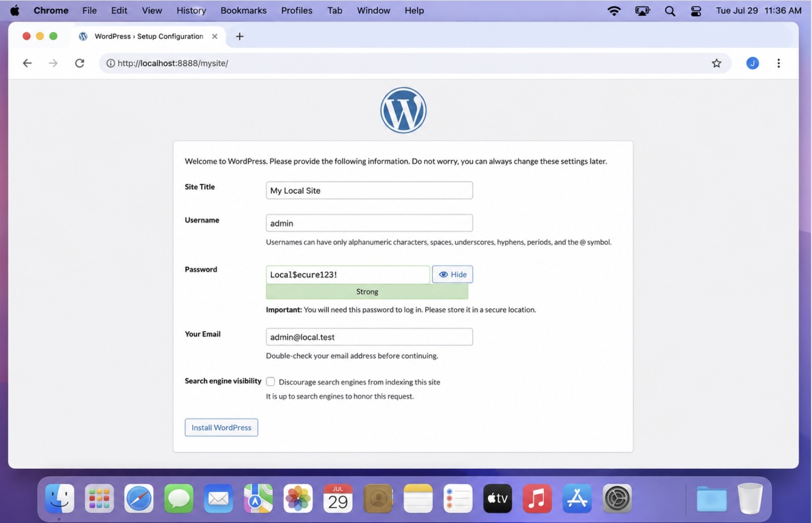Open the Chrome profile avatar J

pyautogui.click(x=752, y=63)
